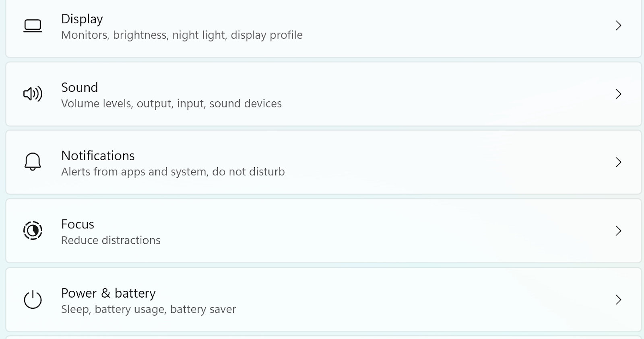Click "Sleep, battery usage, battery saver" text

click(149, 309)
